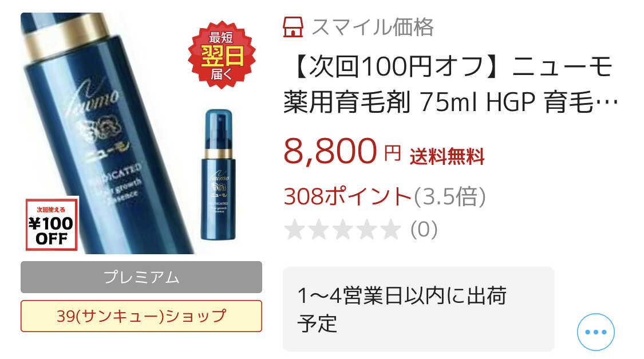Screen dimensions: 644x359
Task: Click the first review star
Action: coord(294,229)
